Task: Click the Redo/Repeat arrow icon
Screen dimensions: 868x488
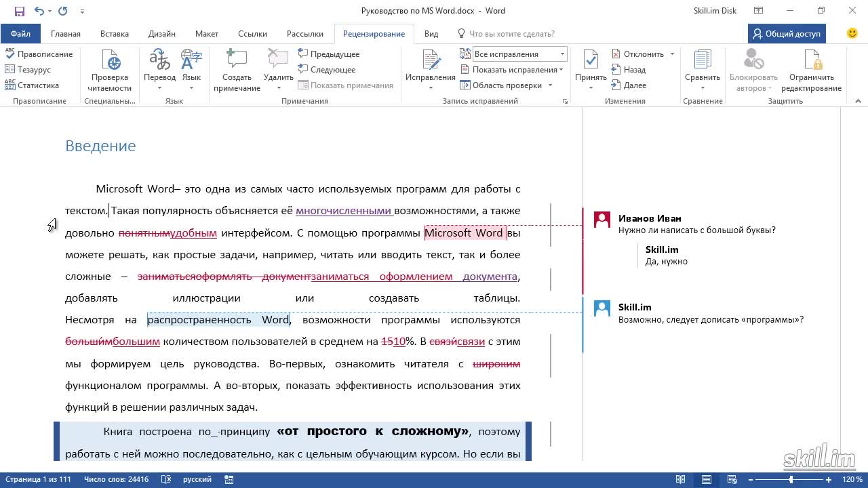Action: (63, 11)
